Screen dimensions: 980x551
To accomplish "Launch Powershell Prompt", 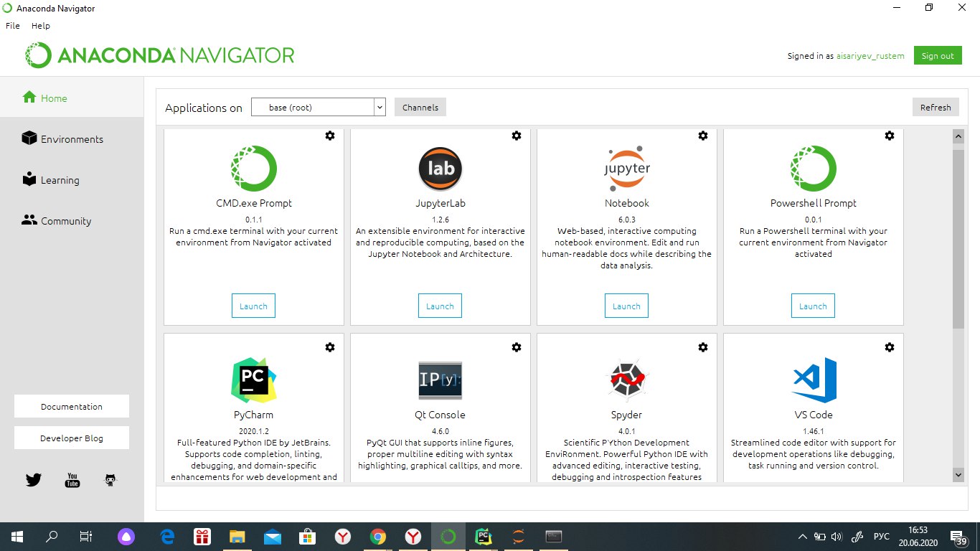I will [813, 306].
